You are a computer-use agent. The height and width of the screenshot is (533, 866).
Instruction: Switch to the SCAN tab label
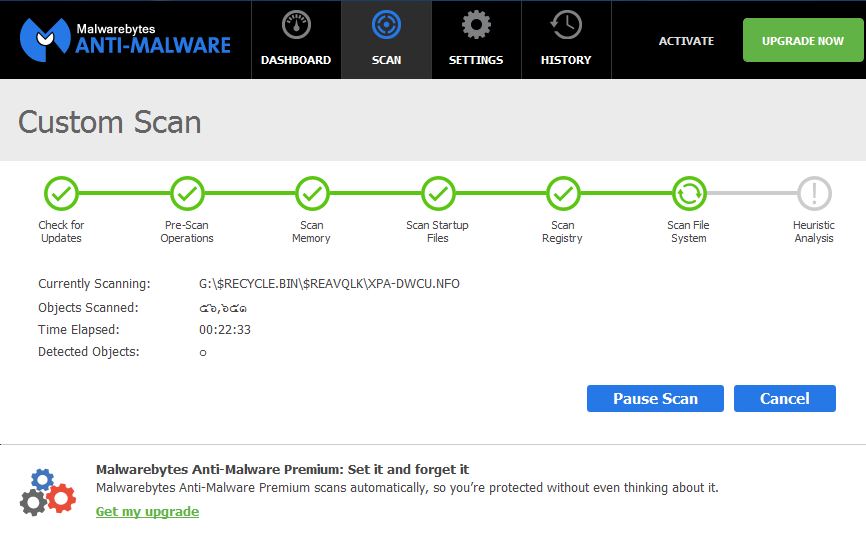click(x=386, y=60)
